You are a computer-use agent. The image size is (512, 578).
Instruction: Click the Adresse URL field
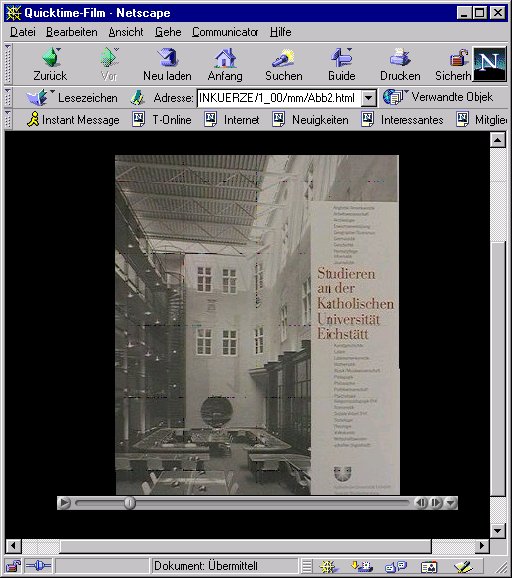coord(278,98)
